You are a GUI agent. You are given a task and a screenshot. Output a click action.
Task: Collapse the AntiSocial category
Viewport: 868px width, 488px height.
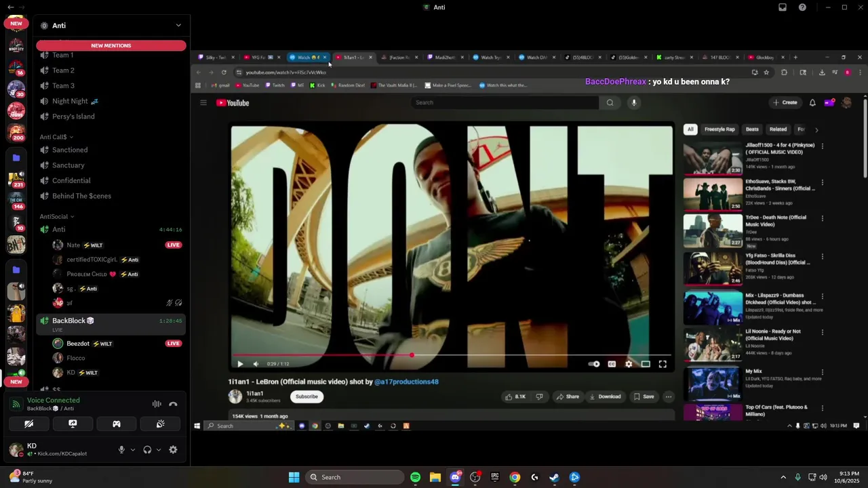(57, 217)
